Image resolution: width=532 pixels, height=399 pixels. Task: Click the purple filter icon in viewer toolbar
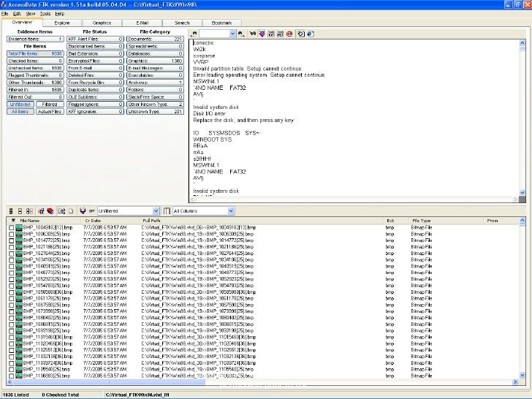[x=262, y=34]
